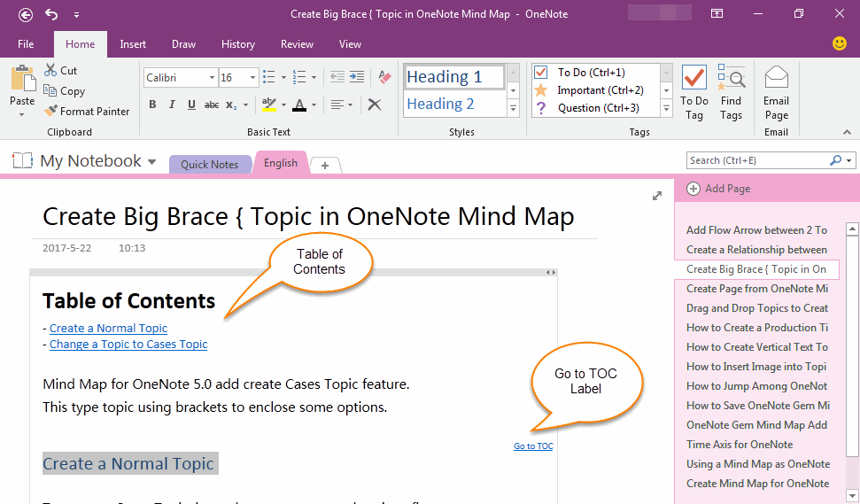Click the Back arrow in title bar
This screenshot has height=504, width=860.
[25, 15]
